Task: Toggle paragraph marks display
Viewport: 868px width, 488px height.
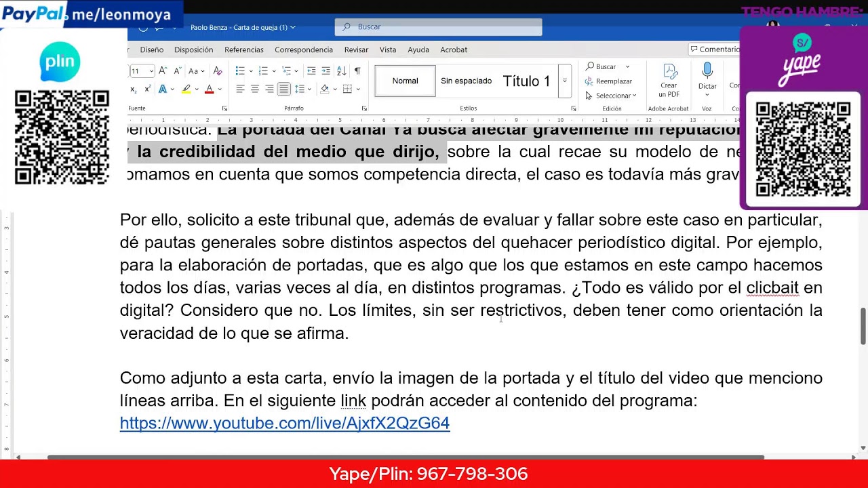Action: [x=357, y=70]
